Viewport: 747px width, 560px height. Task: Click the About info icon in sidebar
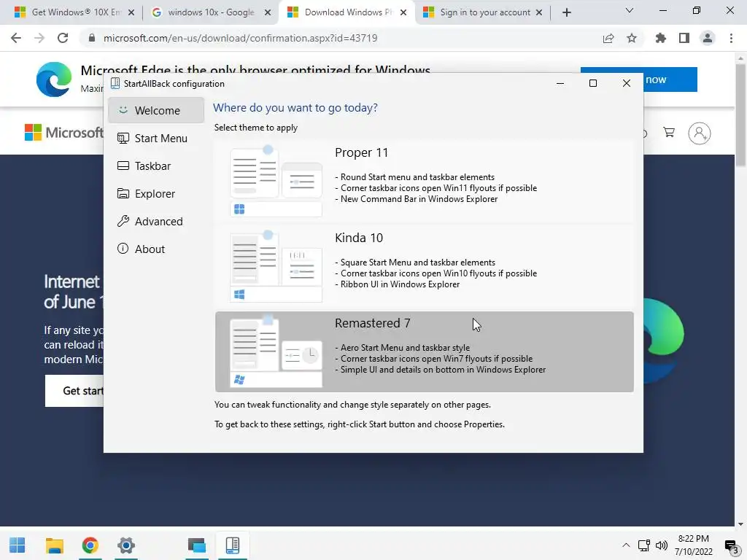(123, 249)
